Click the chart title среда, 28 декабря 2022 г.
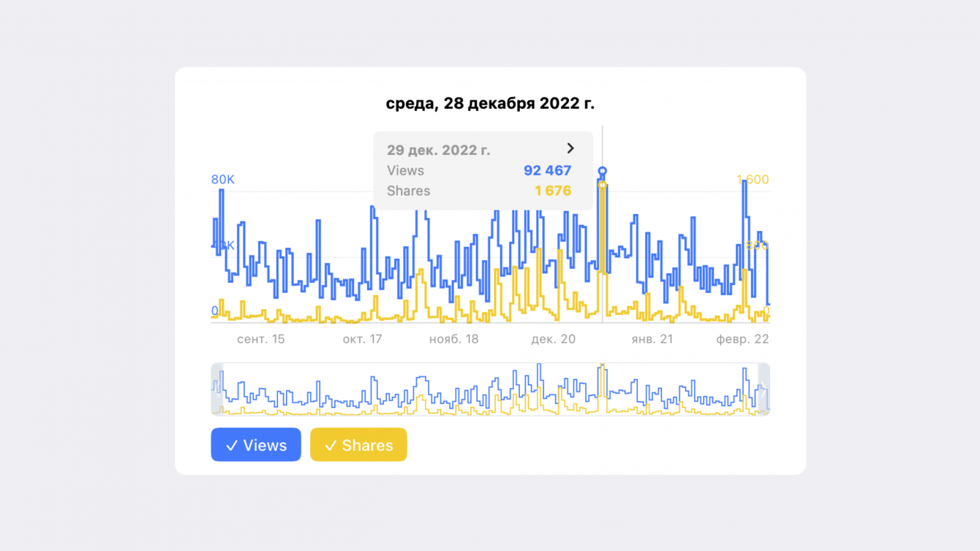The image size is (980, 551). click(490, 103)
